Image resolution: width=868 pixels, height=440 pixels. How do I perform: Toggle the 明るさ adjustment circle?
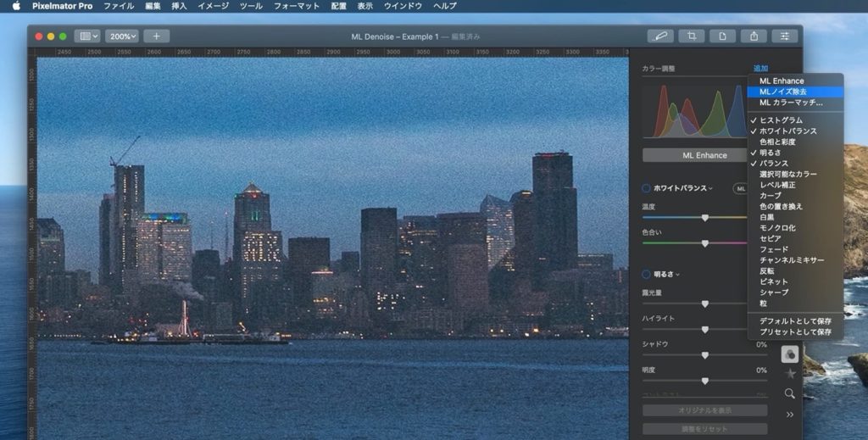pos(647,274)
